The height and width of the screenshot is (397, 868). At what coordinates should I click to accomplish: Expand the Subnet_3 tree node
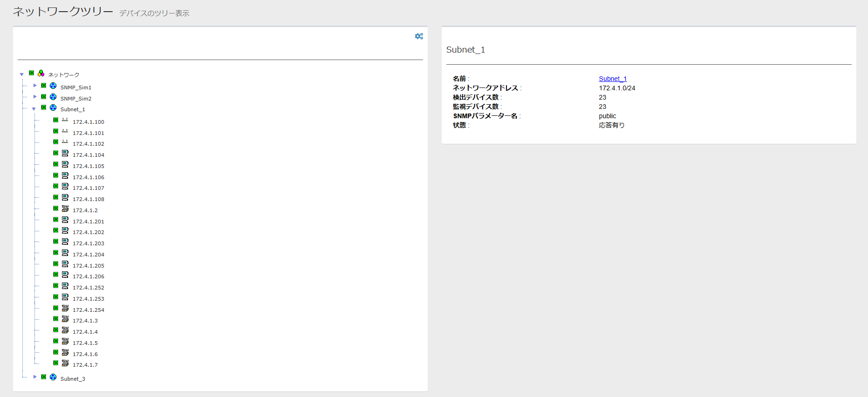point(35,377)
